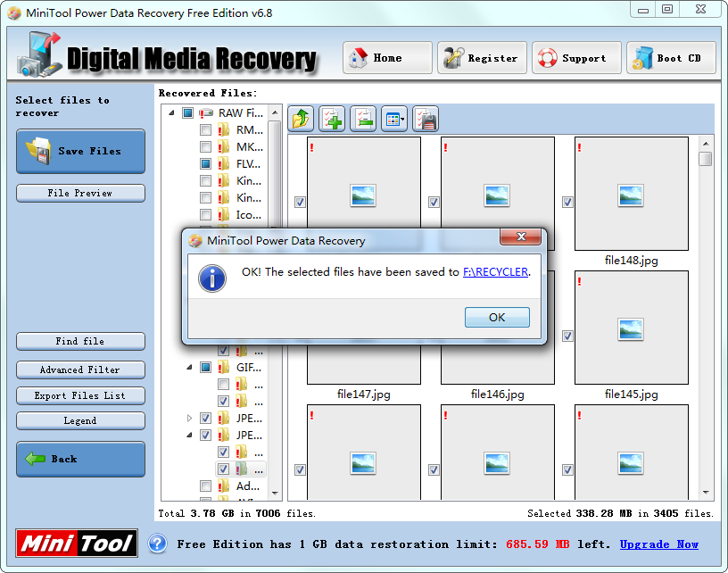Click the go-up-folder toolbar icon

[x=301, y=119]
